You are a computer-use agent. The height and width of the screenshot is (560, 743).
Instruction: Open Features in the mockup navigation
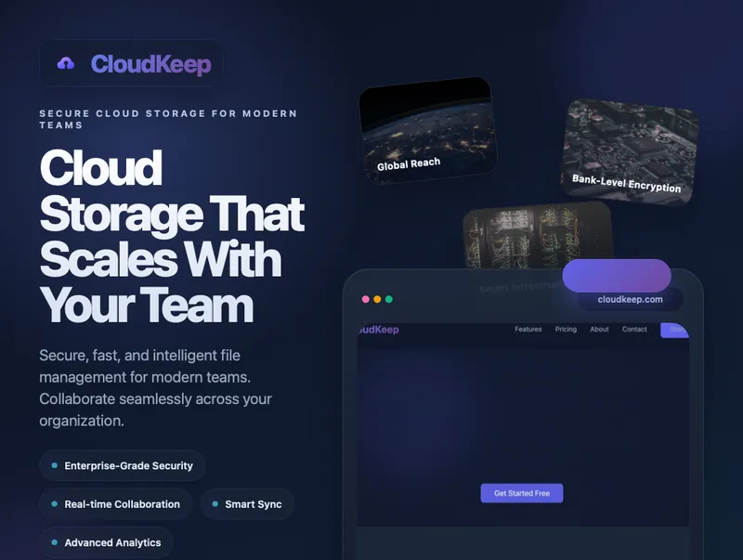coord(528,330)
